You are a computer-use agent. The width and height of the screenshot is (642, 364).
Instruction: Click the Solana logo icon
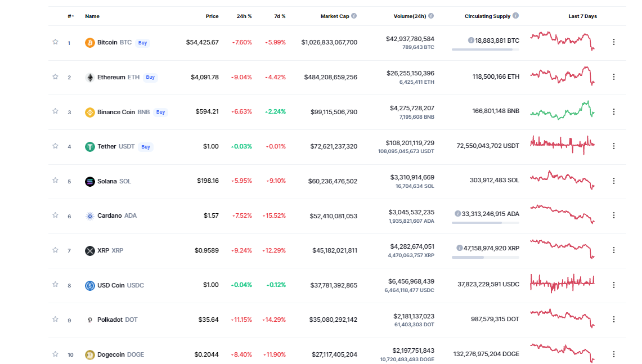[89, 181]
